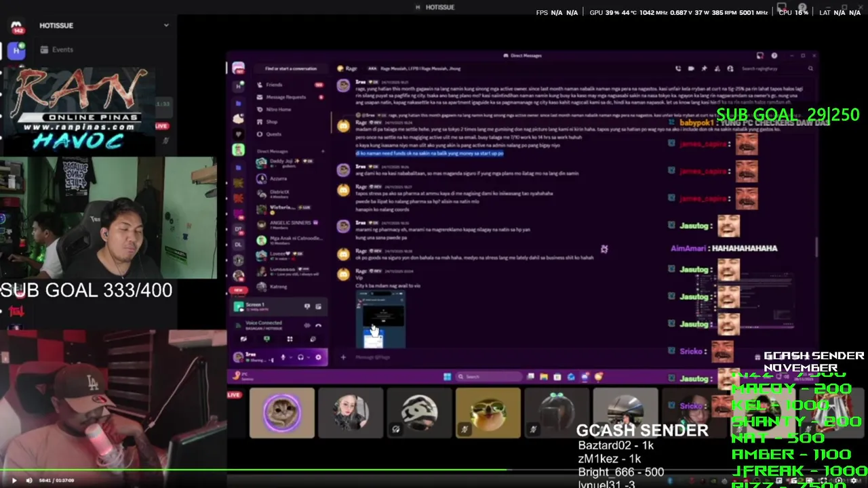Select the DL server icon
868x488 pixels.
(238, 244)
